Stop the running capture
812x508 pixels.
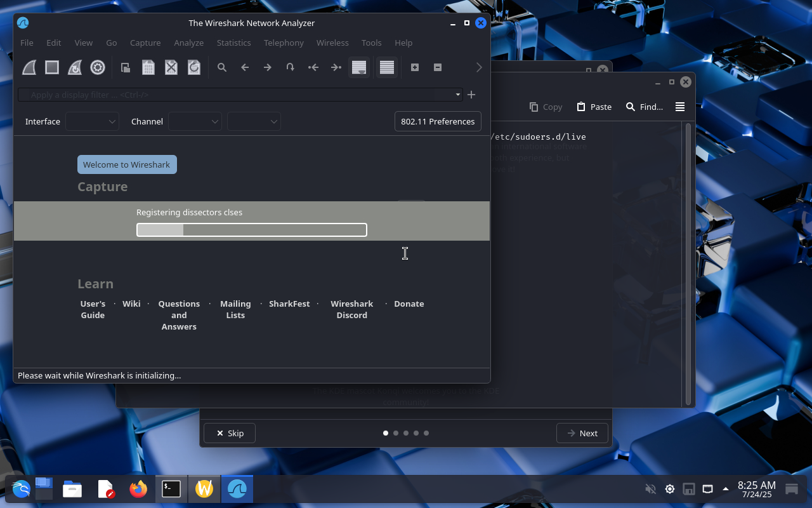click(x=52, y=67)
